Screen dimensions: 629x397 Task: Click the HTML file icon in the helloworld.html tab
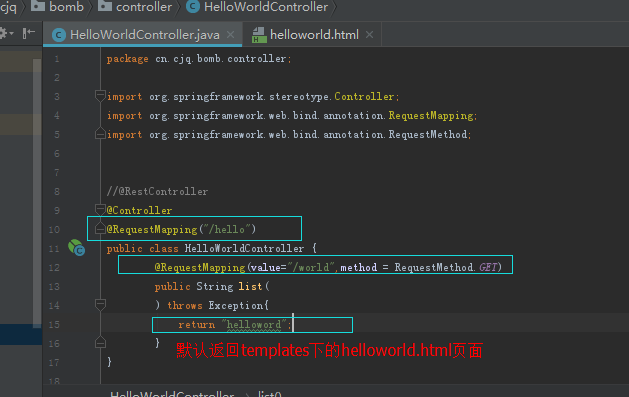point(259,35)
